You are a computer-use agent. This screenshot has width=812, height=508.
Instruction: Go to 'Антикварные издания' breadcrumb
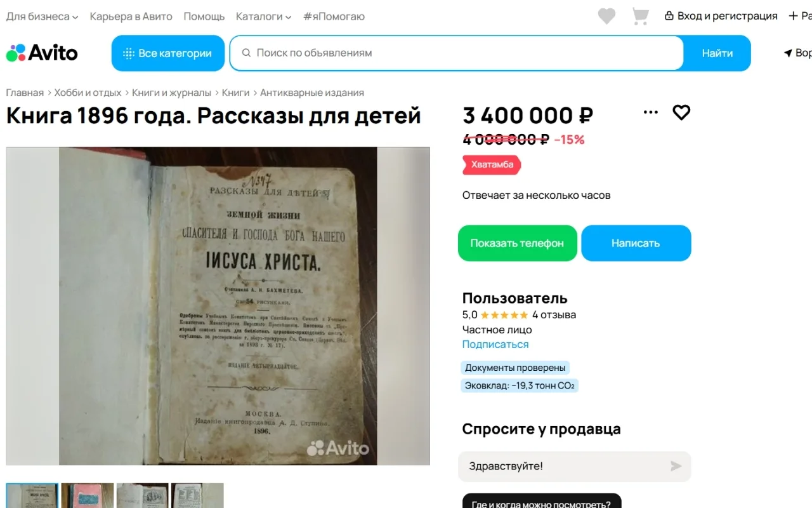(x=312, y=93)
